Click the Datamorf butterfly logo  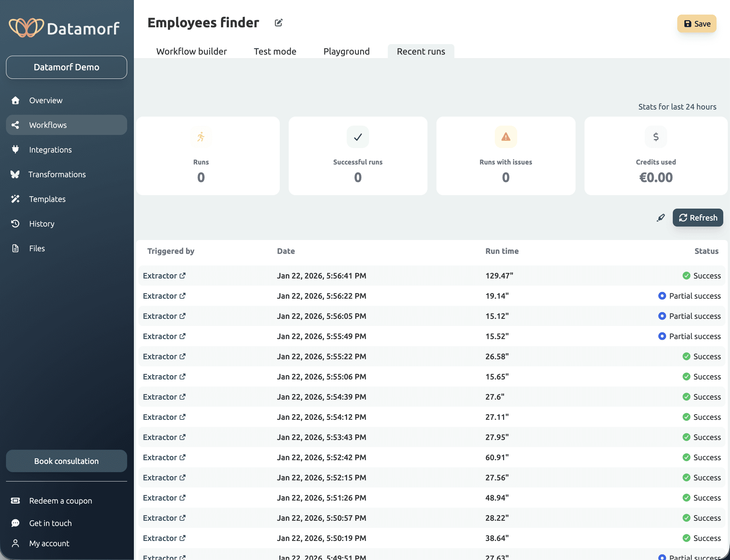(26, 28)
